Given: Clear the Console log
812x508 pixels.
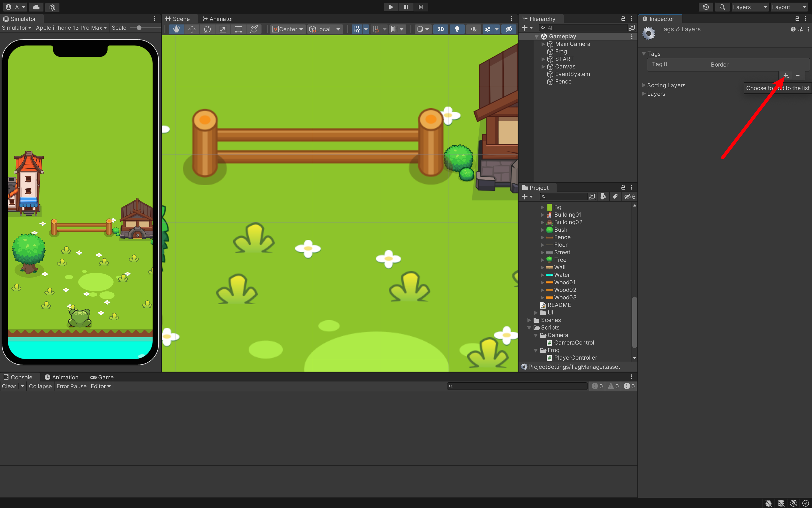Looking at the screenshot, I should tap(9, 386).
